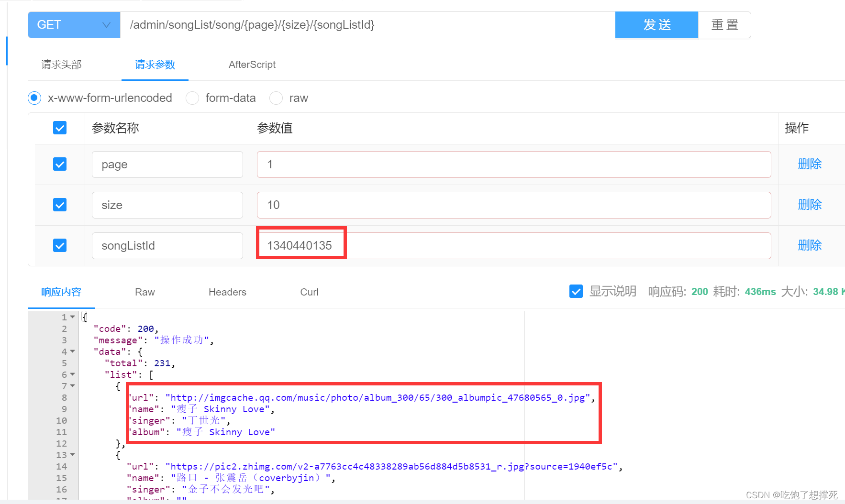The image size is (845, 504).
Task: Click the "singer": "丁世光" line
Action: click(x=178, y=421)
